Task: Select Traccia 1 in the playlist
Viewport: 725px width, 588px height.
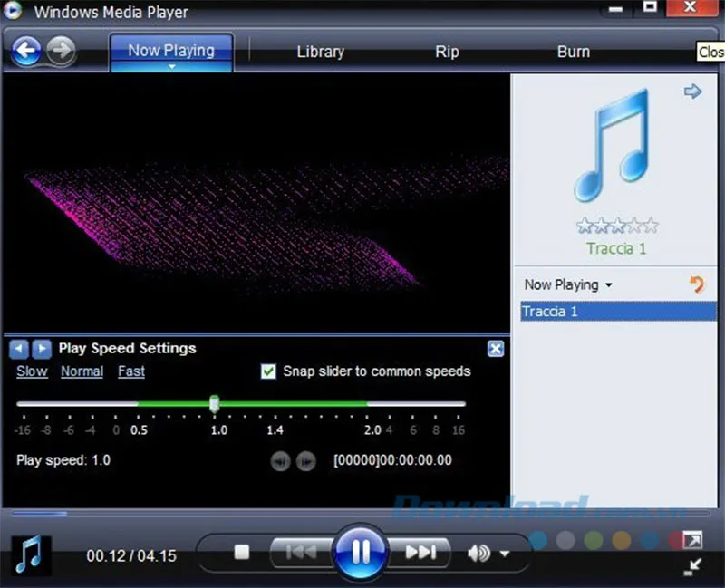Action: click(618, 311)
